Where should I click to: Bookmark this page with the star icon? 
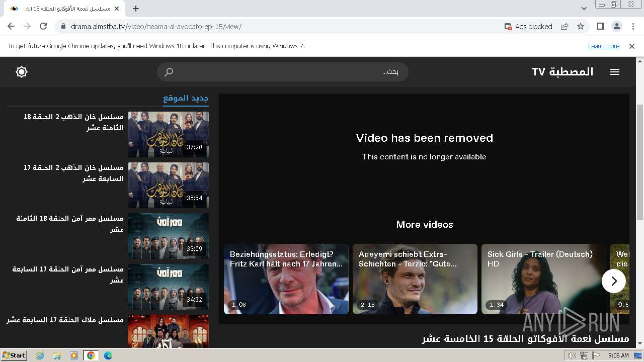click(581, 26)
